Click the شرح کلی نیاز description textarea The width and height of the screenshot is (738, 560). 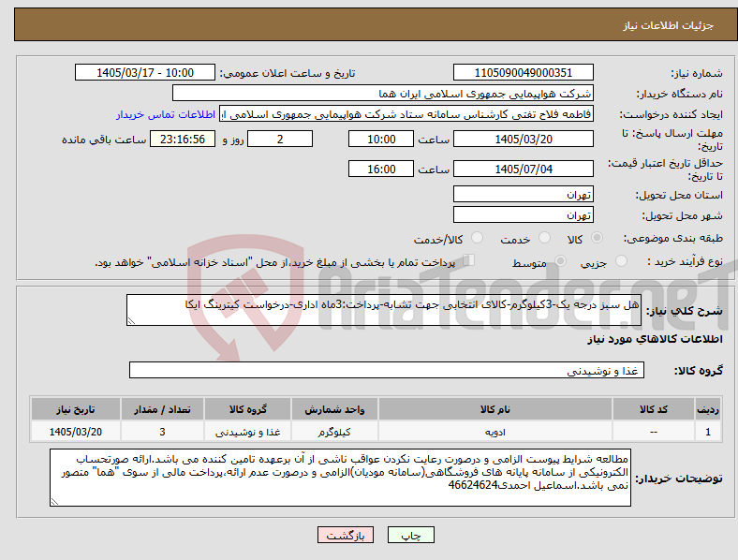tap(384, 310)
